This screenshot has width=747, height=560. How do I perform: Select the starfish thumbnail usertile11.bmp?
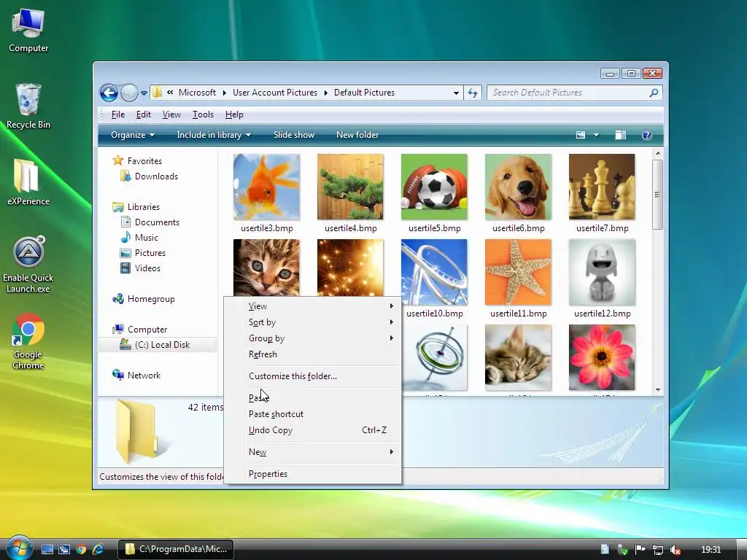519,272
